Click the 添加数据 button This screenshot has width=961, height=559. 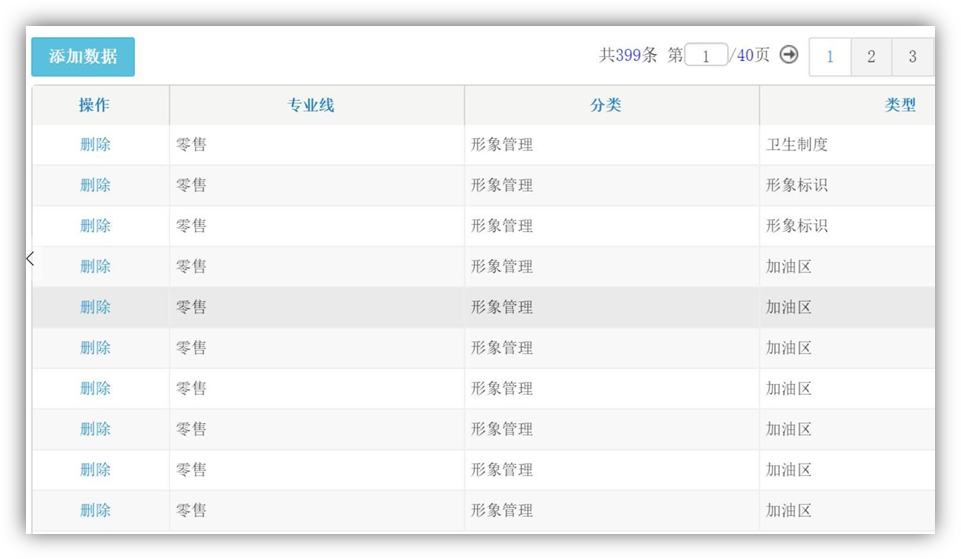(83, 57)
